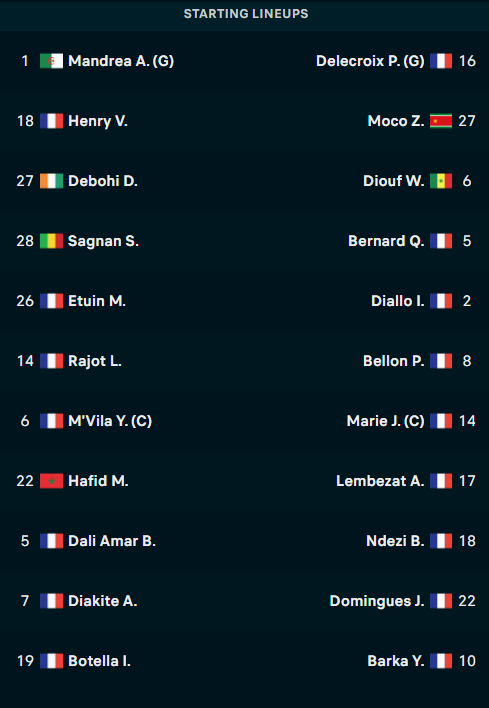Select player Ndezi B.
Viewport: 489px width, 708px height.
pyautogui.click(x=395, y=541)
